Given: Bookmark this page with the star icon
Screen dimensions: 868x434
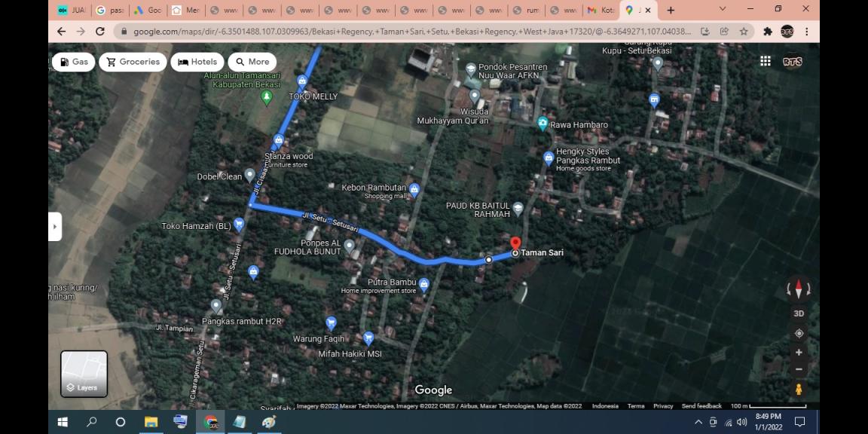Looking at the screenshot, I should pos(744,32).
